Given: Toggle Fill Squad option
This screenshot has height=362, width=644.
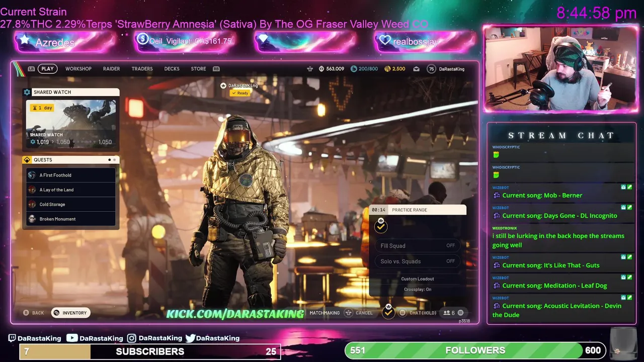Looking at the screenshot, I should coord(418,246).
